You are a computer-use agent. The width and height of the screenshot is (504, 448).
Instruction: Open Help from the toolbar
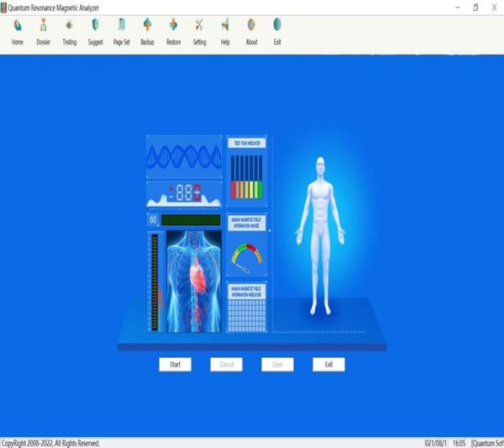click(225, 25)
